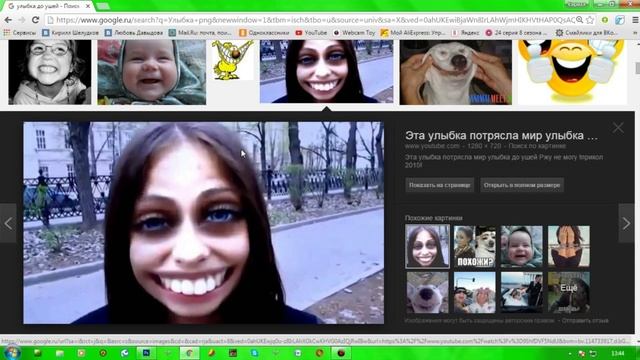Screen dimensions: 640x360
Task: Select the glasses child black-and-white thumbnail
Action: (x=50, y=72)
